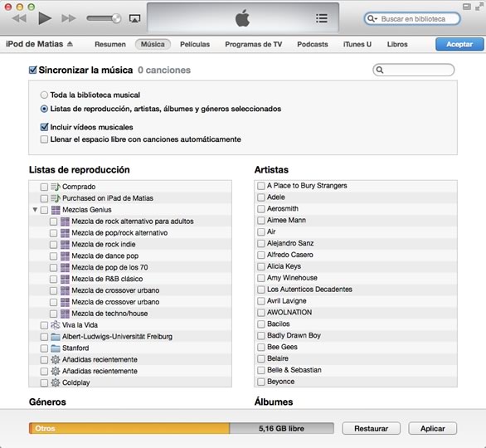This screenshot has height=448, width=486.
Task: Go to the Podcasts tab
Action: [312, 44]
